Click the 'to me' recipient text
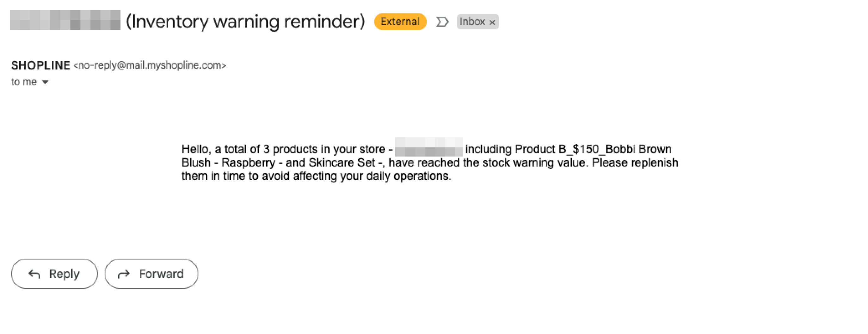Screen dimensions: 868x334 click(x=24, y=82)
